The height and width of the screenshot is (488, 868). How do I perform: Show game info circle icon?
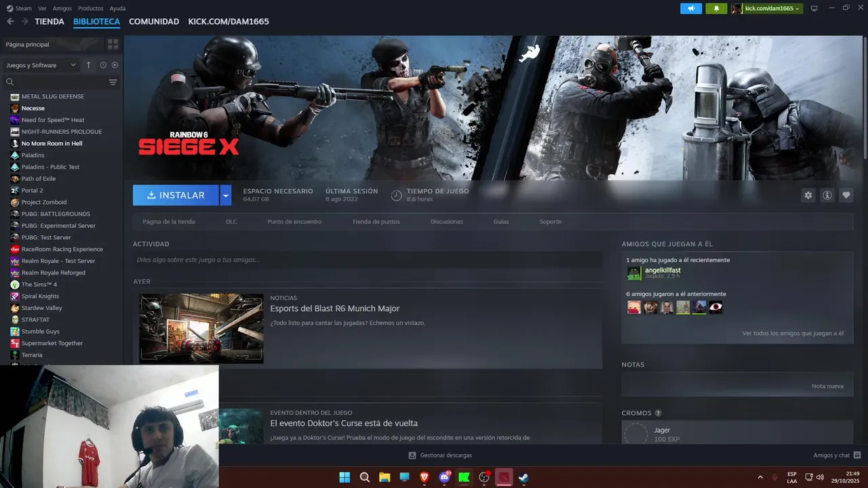click(x=827, y=195)
